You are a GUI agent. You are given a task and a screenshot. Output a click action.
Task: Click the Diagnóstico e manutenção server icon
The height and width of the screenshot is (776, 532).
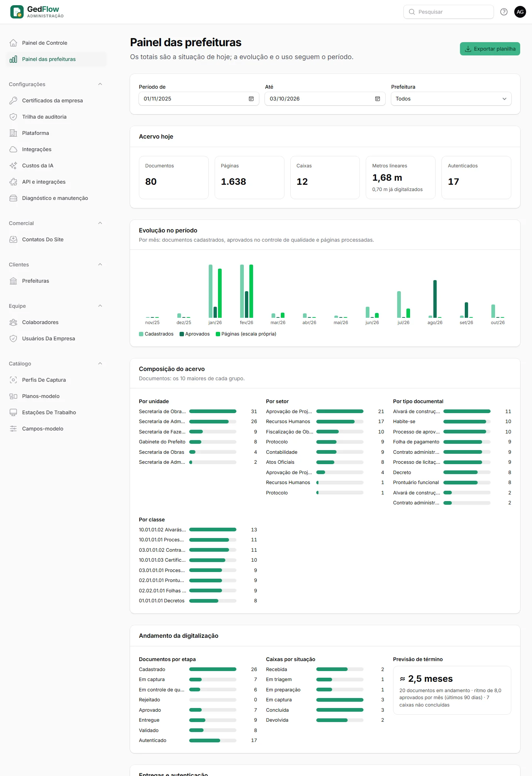click(x=13, y=198)
